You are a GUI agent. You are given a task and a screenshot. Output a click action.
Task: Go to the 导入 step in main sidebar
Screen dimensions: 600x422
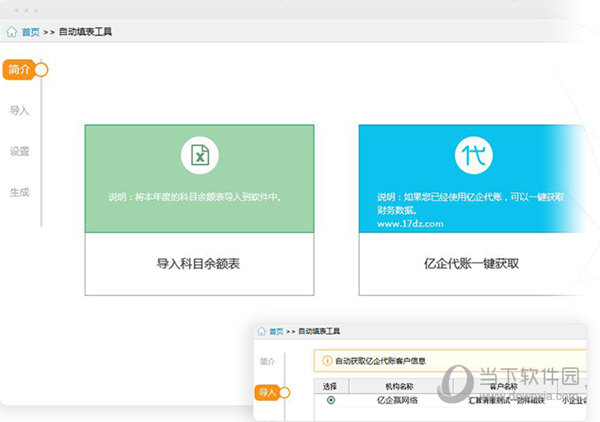coord(19,111)
